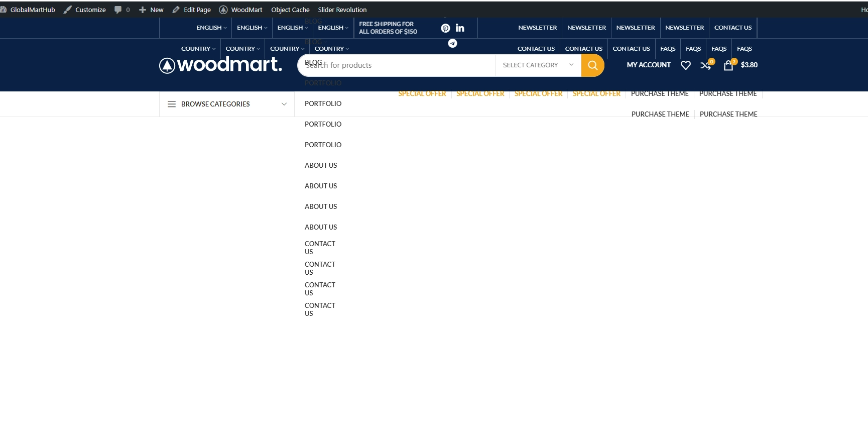Click the plus New item
This screenshot has height=437, width=868.
[x=151, y=10]
